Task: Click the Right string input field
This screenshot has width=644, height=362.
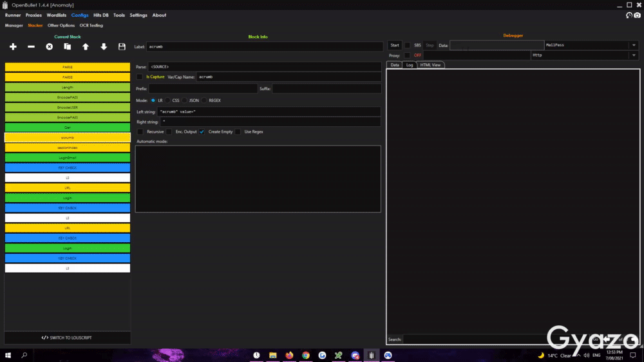Action: pos(270,122)
